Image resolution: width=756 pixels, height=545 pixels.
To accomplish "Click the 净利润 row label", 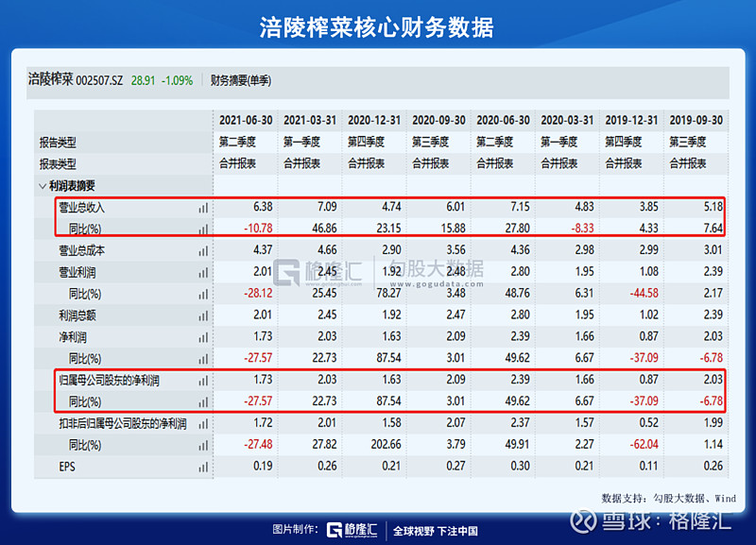I will tap(73, 338).
